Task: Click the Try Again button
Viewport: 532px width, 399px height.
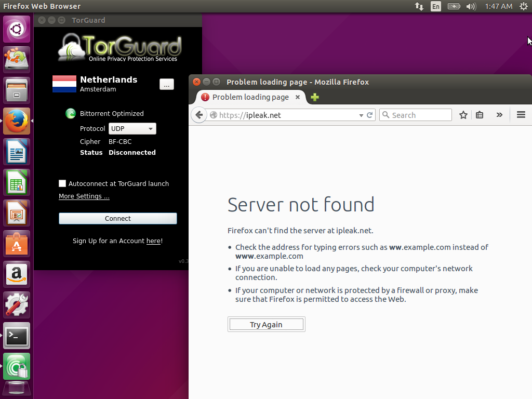Action: [267, 324]
